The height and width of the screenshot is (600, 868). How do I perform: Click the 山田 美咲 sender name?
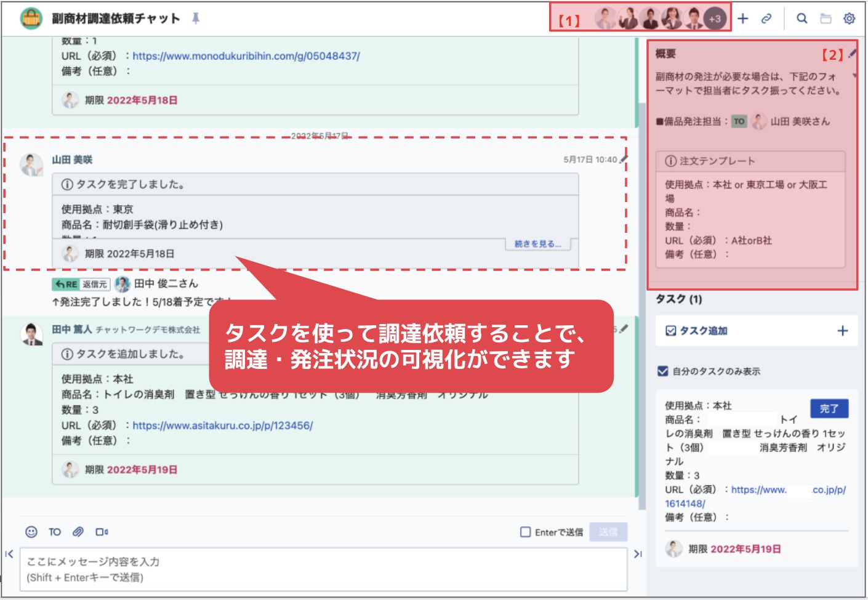[72, 160]
